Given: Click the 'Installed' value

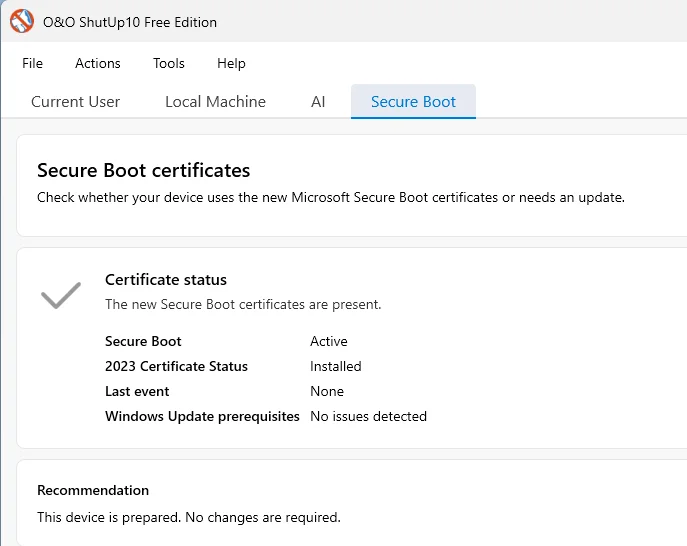Looking at the screenshot, I should 336,366.
